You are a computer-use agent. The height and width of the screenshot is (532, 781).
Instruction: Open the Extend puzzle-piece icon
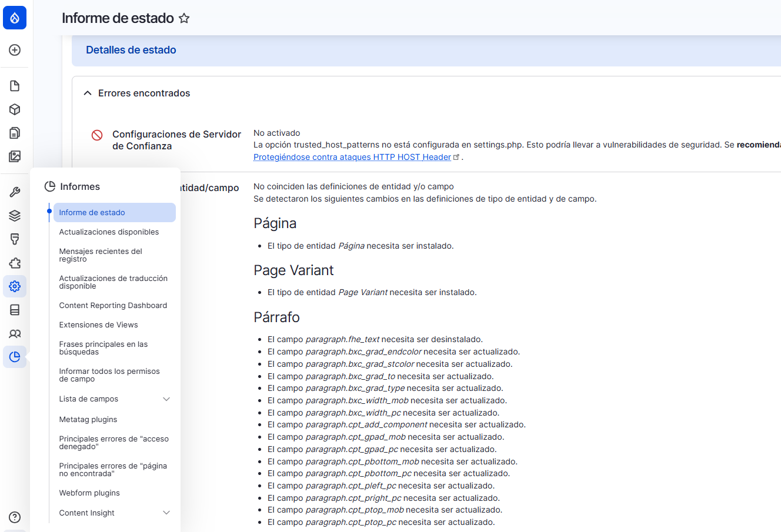pos(14,263)
